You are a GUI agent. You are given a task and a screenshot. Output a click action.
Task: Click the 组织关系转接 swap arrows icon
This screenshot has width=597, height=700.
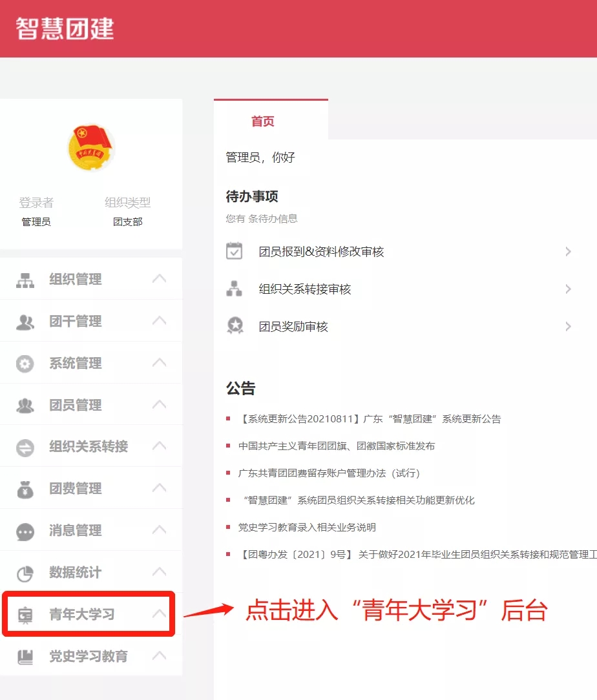tap(25, 448)
